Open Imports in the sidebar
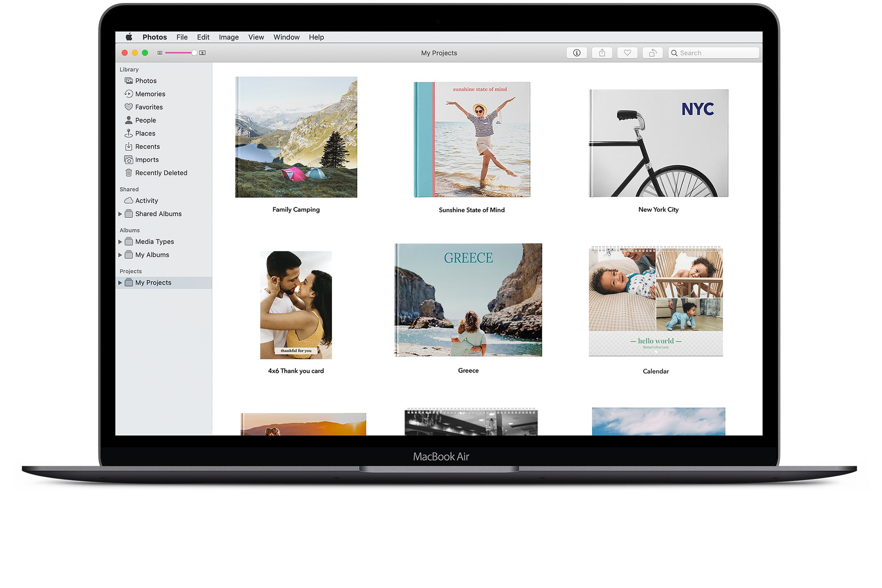Image resolution: width=882 pixels, height=588 pixels. pyautogui.click(x=142, y=159)
